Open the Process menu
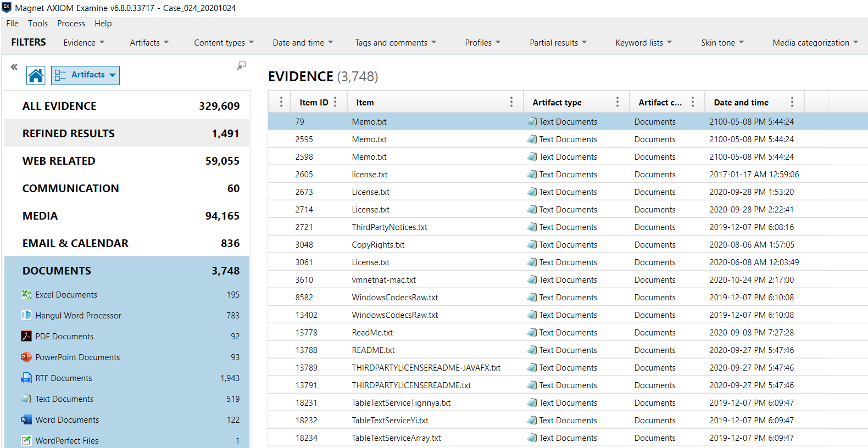The image size is (868, 448). click(71, 23)
